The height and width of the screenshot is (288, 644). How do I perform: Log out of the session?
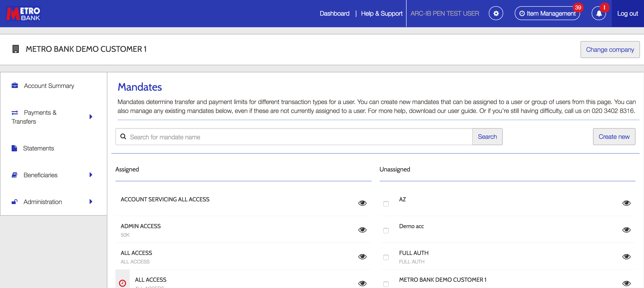tap(627, 13)
